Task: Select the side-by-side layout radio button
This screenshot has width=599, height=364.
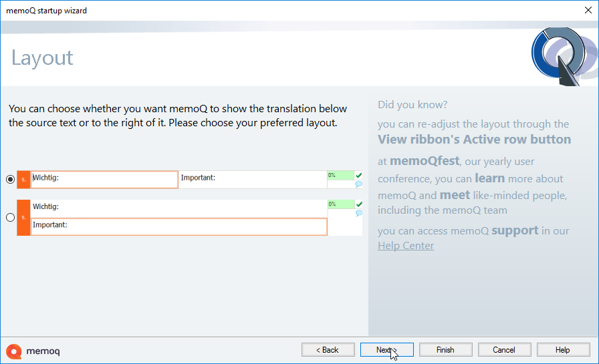Action: (10, 180)
